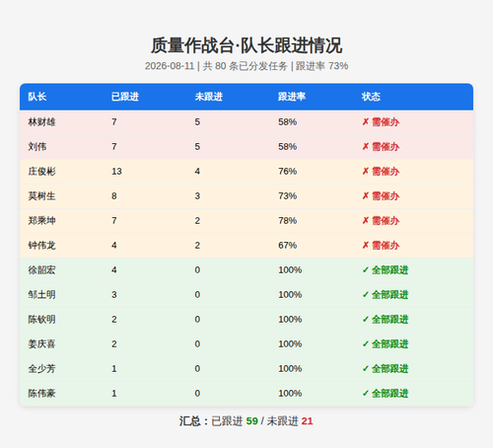
Task: Click unfollowed count 5 for 林财雄
Action: coord(197,122)
